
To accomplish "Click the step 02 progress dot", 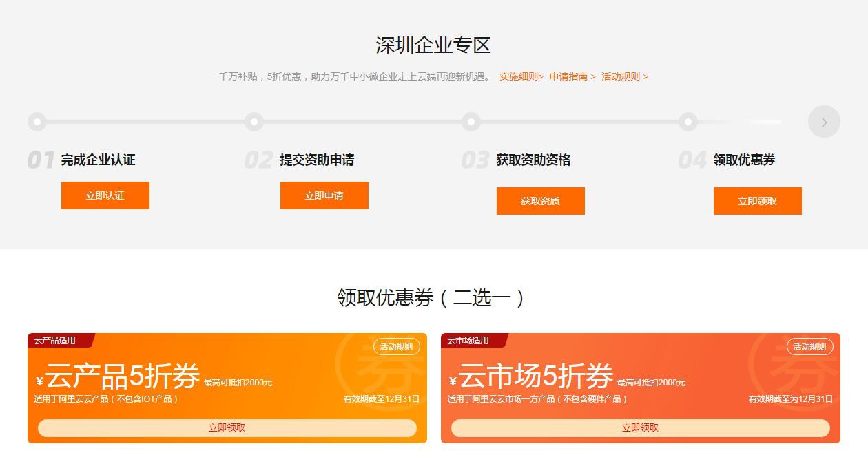I will pyautogui.click(x=254, y=122).
